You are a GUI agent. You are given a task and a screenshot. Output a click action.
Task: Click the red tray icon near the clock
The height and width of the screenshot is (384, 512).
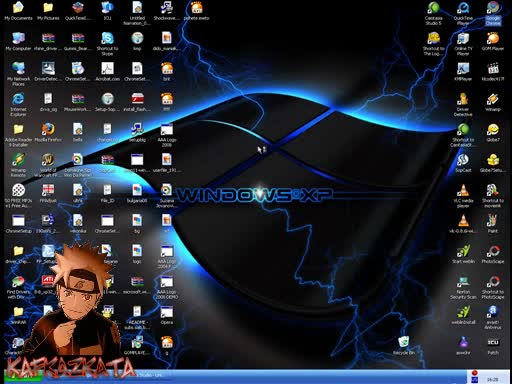[475, 373]
